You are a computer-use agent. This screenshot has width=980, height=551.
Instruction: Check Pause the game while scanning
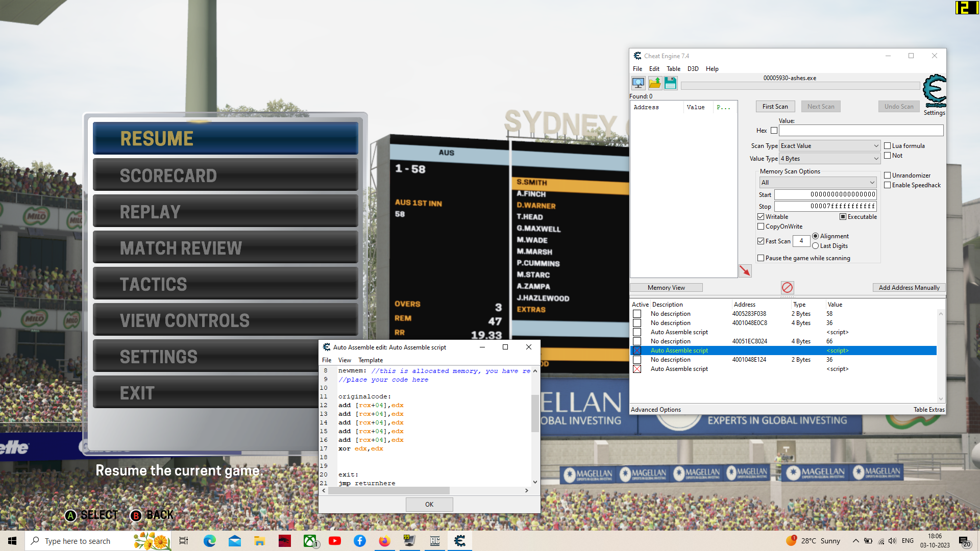pyautogui.click(x=761, y=258)
